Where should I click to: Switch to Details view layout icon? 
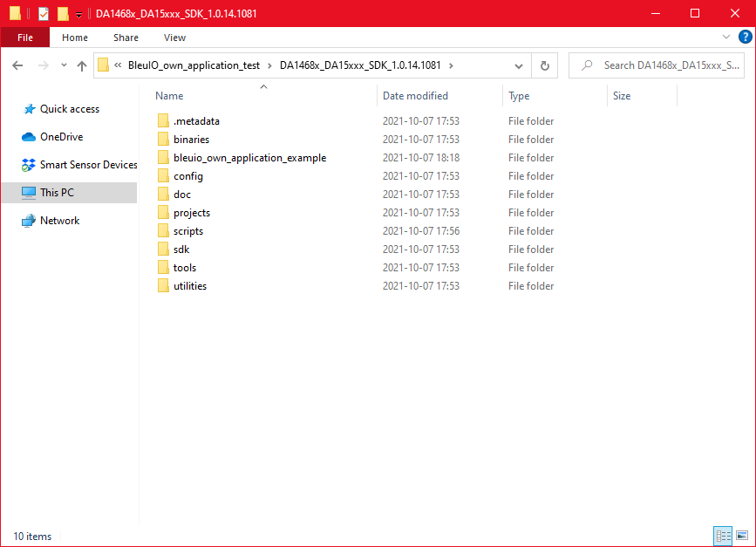[723, 536]
